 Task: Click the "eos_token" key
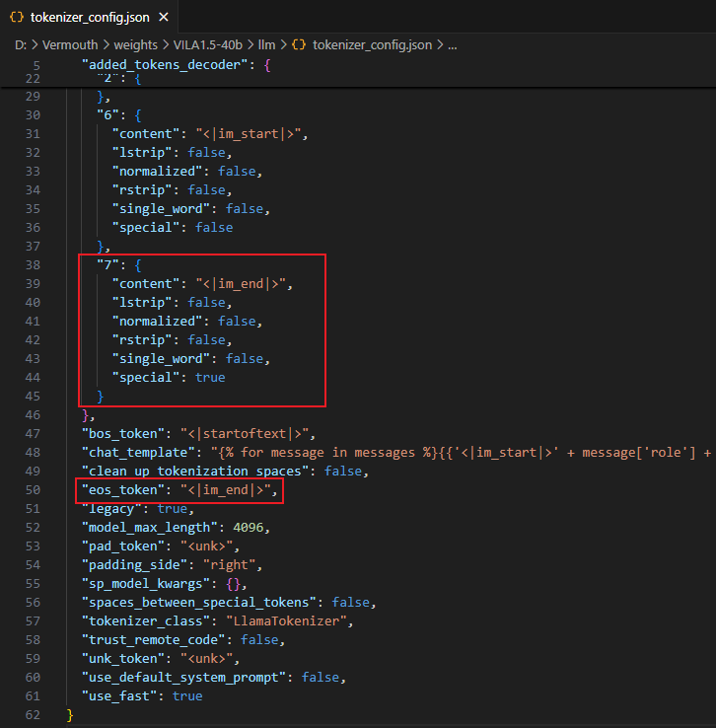pyautogui.click(x=123, y=490)
